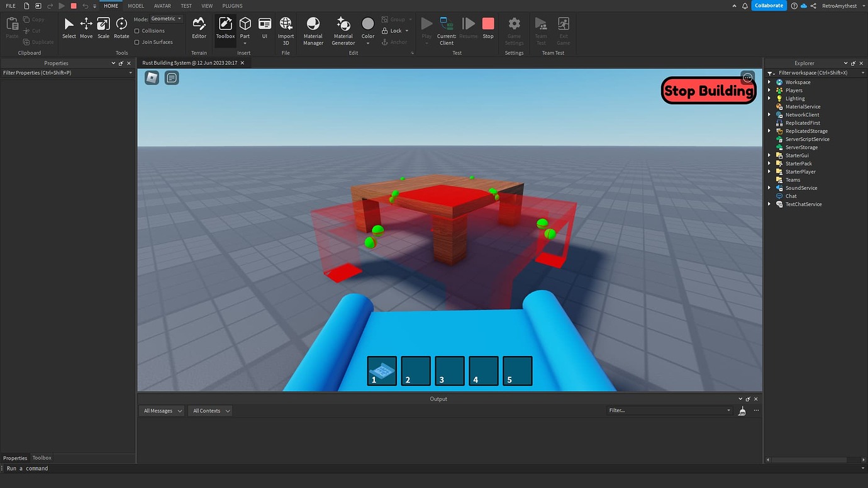Open the Part dropdown arrow

(x=245, y=43)
